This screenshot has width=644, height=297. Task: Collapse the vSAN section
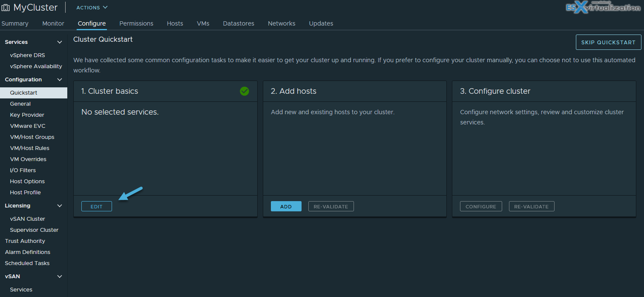tap(60, 277)
